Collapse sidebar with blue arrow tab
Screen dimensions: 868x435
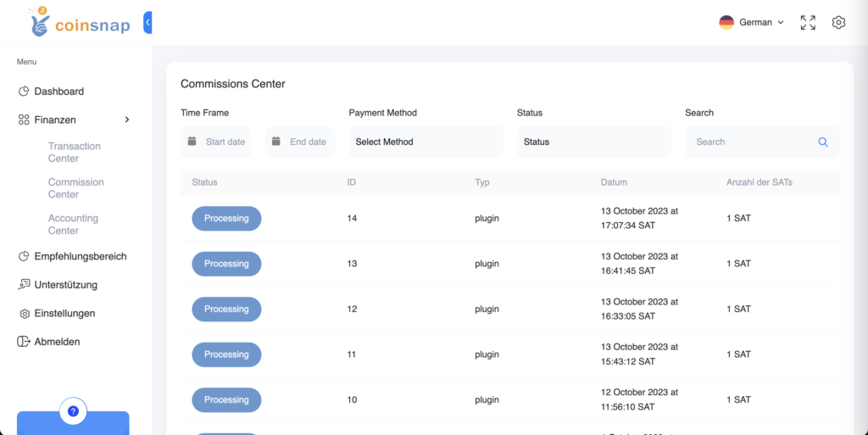tap(147, 23)
